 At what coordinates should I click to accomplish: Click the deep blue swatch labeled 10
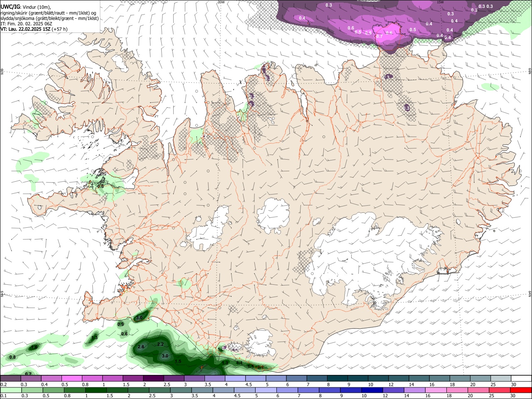pos(372,390)
